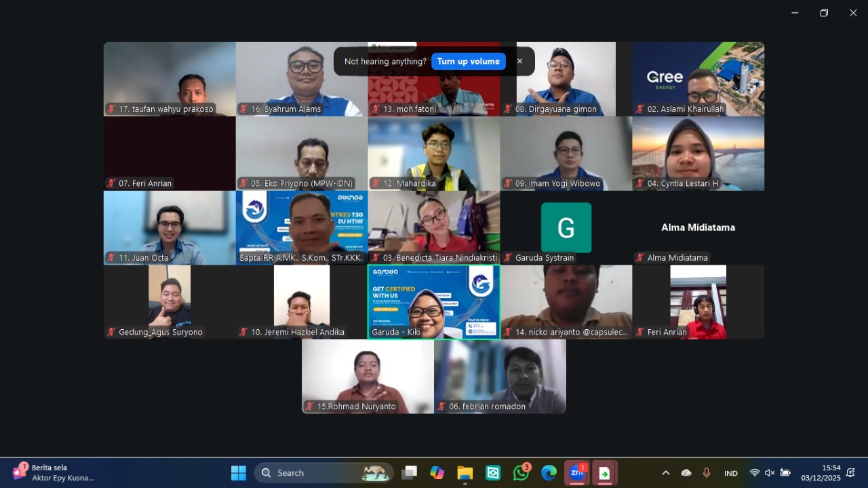Open the Wi-Fi network settings icon
868x488 pixels.
point(754,473)
